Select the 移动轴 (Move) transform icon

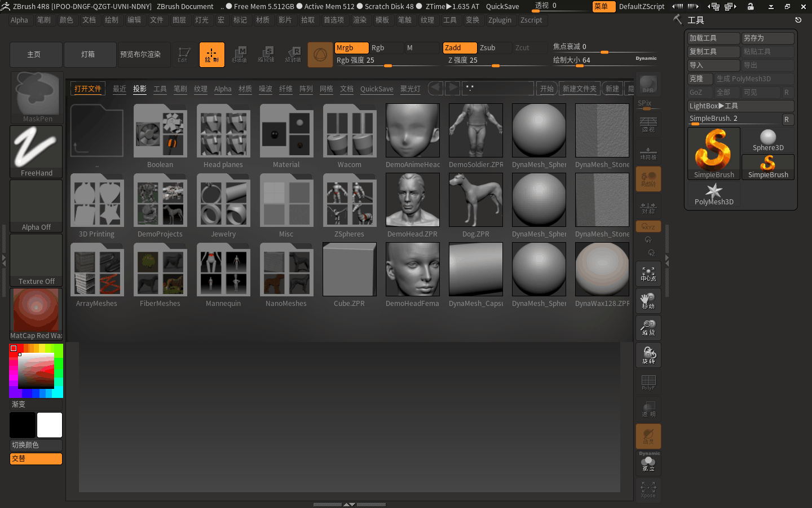tap(239, 55)
